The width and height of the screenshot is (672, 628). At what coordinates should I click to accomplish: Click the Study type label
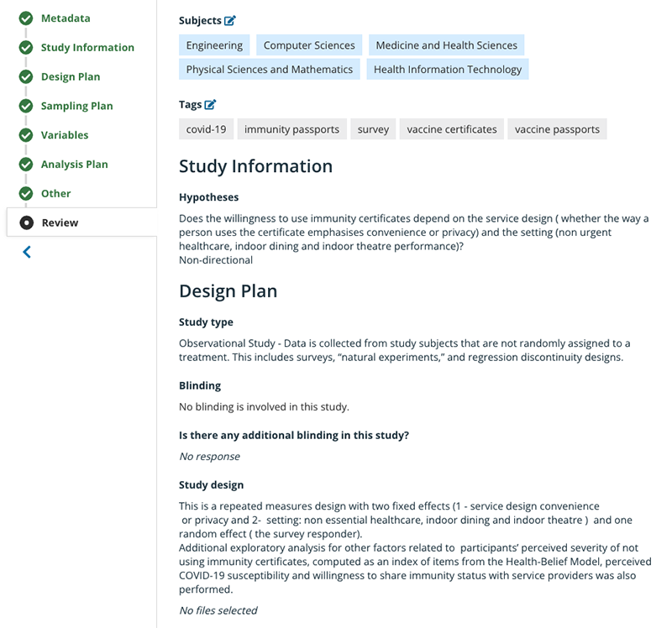click(206, 322)
